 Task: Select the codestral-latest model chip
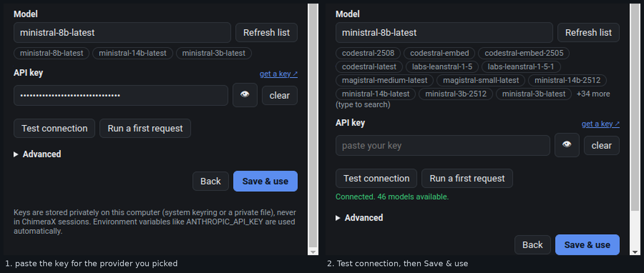point(369,67)
